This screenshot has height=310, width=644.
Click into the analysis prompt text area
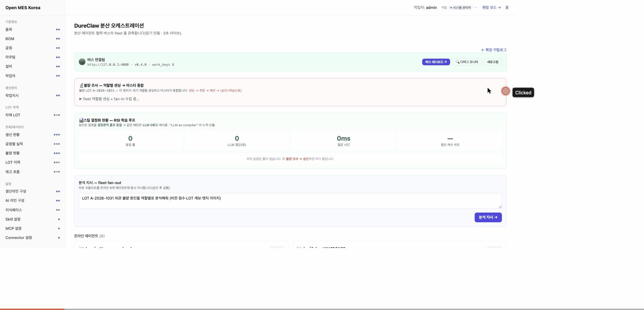click(x=290, y=201)
